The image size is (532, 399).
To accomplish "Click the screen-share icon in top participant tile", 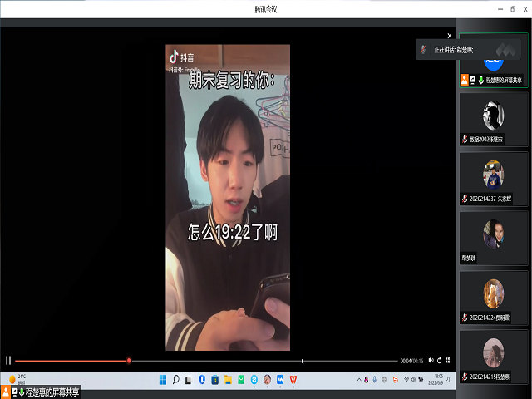I will click(473, 80).
